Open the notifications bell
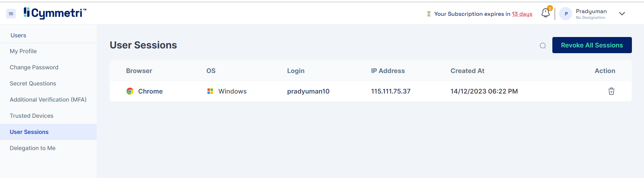Screen dimensions: 644x178 [x=545, y=13]
